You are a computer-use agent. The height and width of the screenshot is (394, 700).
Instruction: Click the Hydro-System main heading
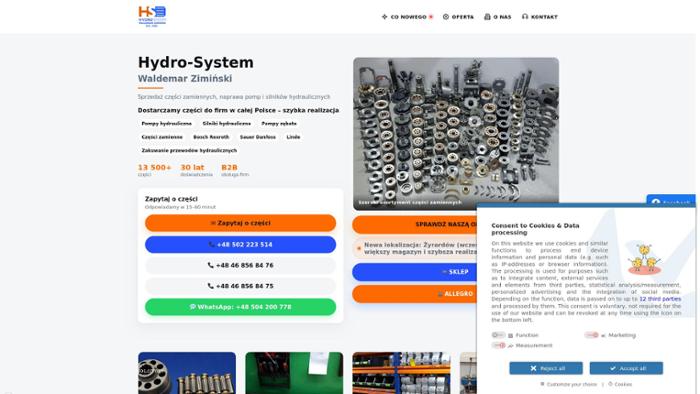click(196, 62)
